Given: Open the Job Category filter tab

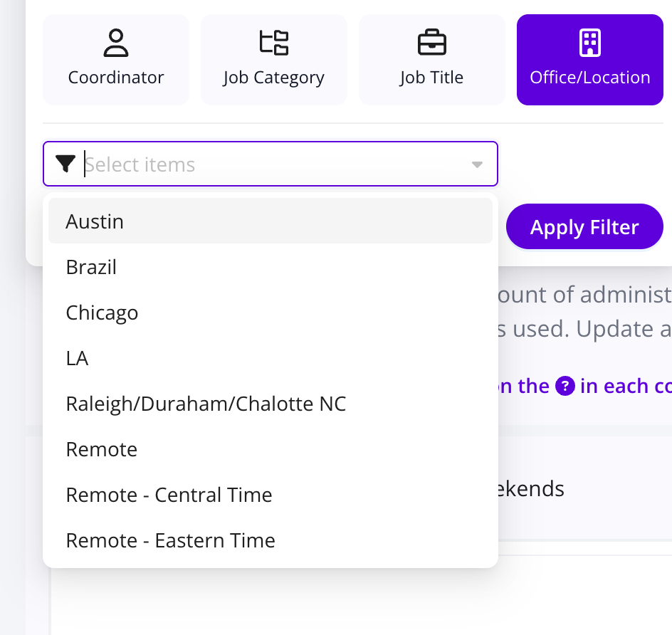Looking at the screenshot, I should [x=274, y=60].
